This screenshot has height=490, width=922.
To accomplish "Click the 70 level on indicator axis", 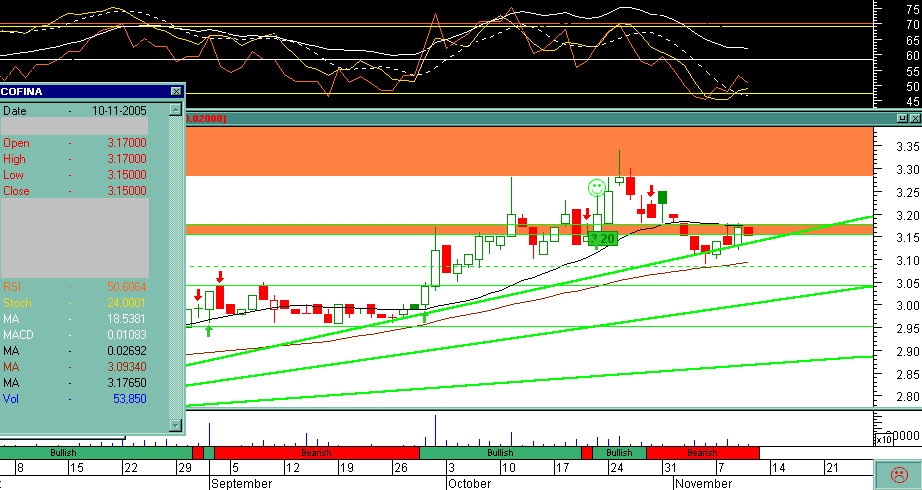I will 912,25.
